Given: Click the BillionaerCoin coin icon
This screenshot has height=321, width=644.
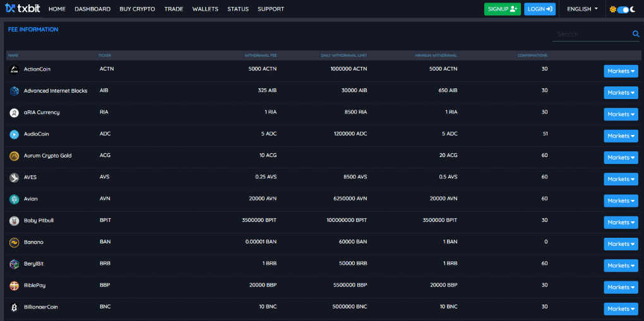Looking at the screenshot, I should (x=14, y=308).
